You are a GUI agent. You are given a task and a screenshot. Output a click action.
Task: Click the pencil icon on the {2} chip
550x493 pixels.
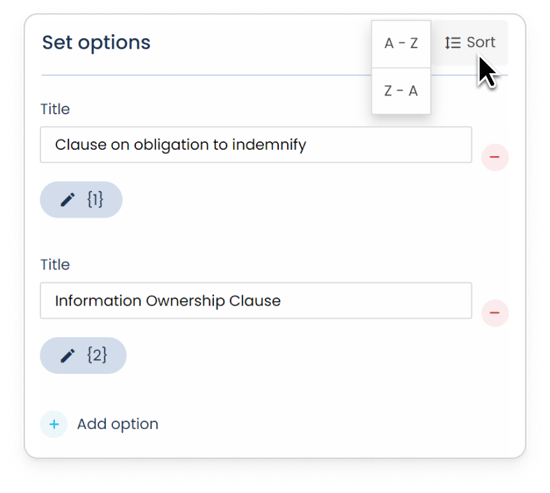(x=68, y=355)
